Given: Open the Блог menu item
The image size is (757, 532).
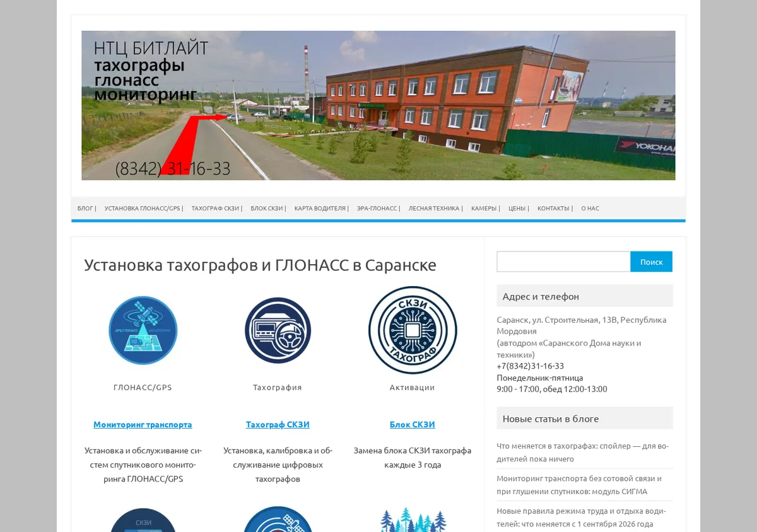Looking at the screenshot, I should click(86, 208).
